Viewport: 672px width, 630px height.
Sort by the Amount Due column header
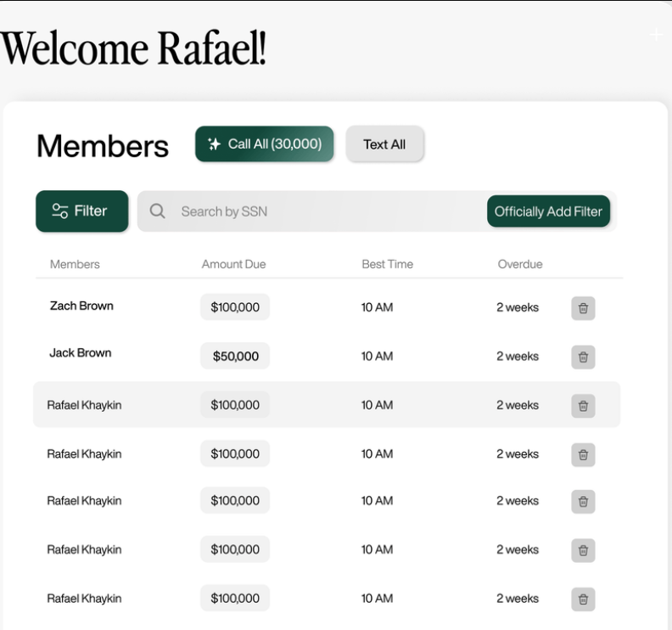pyautogui.click(x=233, y=264)
